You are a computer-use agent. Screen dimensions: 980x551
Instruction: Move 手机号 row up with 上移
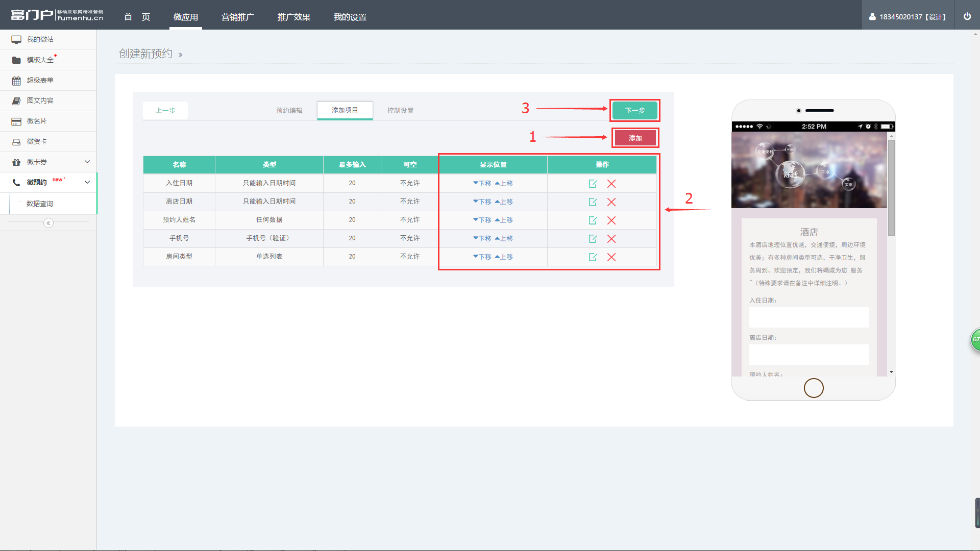pyautogui.click(x=504, y=238)
